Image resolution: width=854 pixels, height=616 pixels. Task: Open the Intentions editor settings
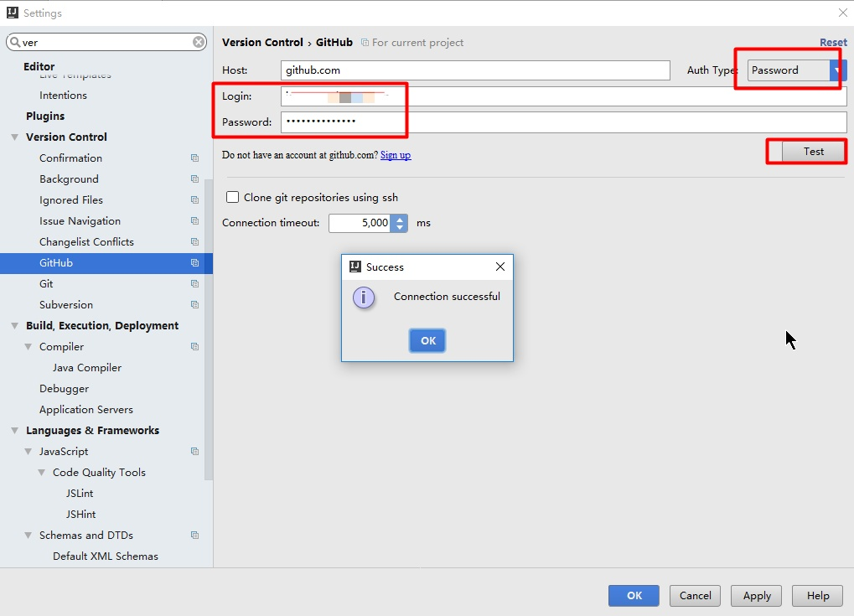pyautogui.click(x=63, y=96)
